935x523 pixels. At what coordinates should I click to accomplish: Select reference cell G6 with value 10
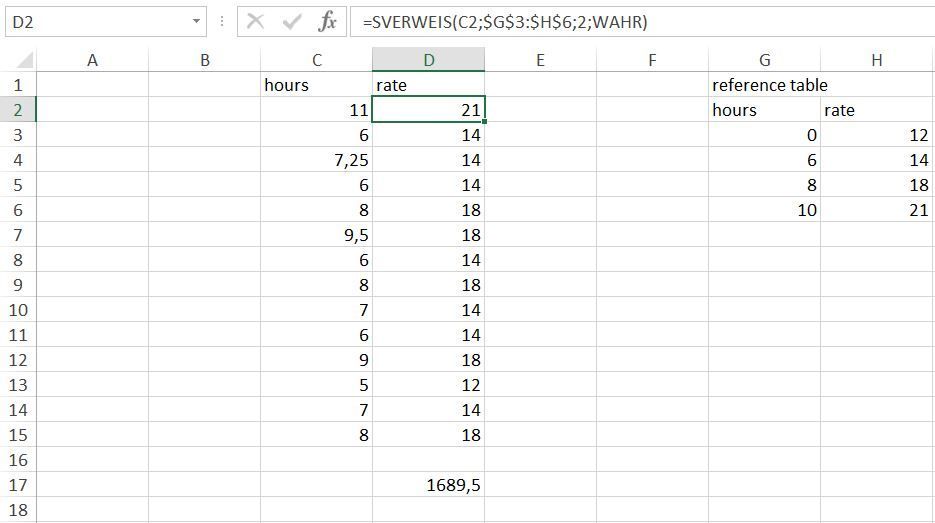click(764, 210)
